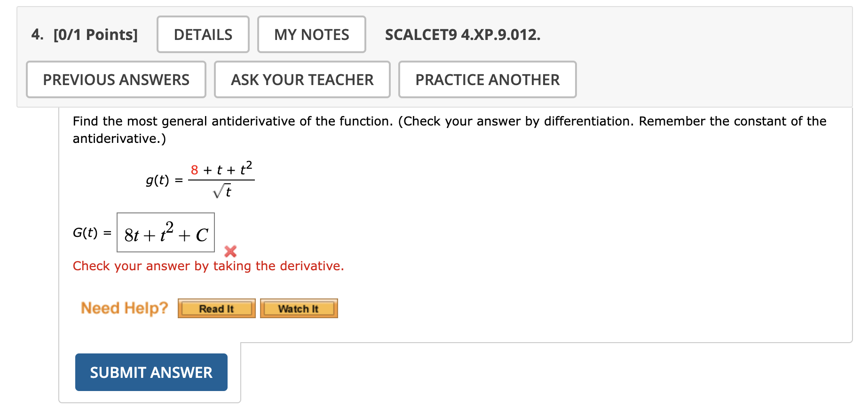Open the Watch It video help
The height and width of the screenshot is (415, 868).
click(299, 308)
